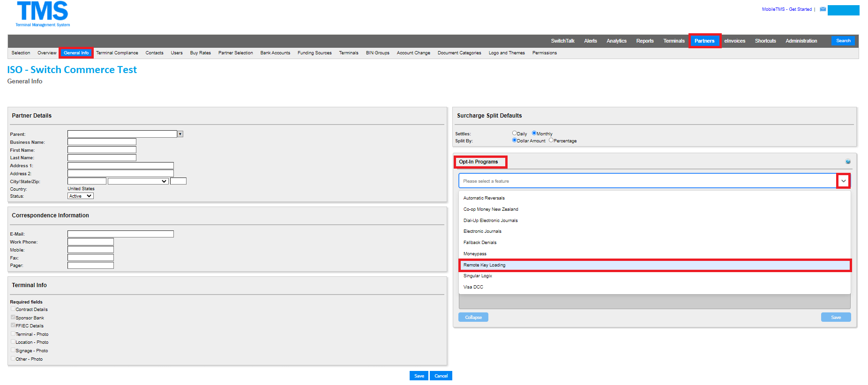Open the eInvoices menu
Viewport: 868px width, 385px height.
tap(734, 41)
